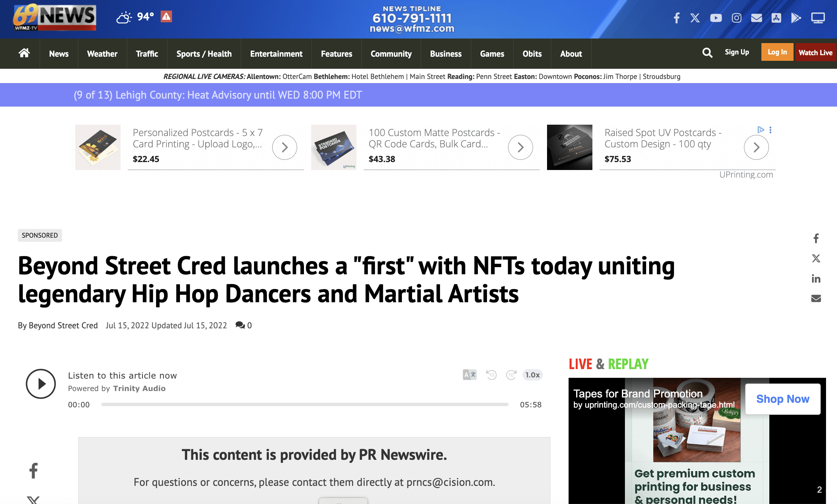Open the Instagram icon in header
Screen dimensions: 837x504
tap(736, 18)
